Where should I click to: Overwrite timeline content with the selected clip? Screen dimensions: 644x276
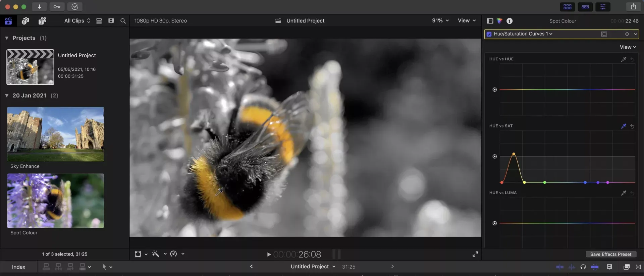82,267
